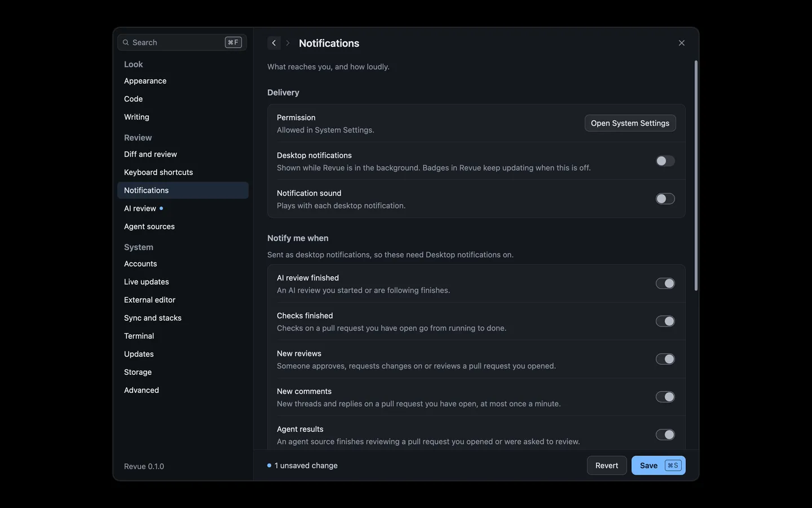Viewport: 812px width, 508px height.
Task: Open Agent sources settings
Action: (183, 226)
